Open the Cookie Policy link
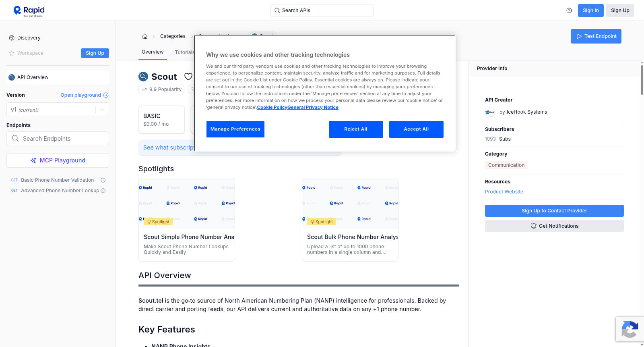The image size is (644, 347). (272, 107)
